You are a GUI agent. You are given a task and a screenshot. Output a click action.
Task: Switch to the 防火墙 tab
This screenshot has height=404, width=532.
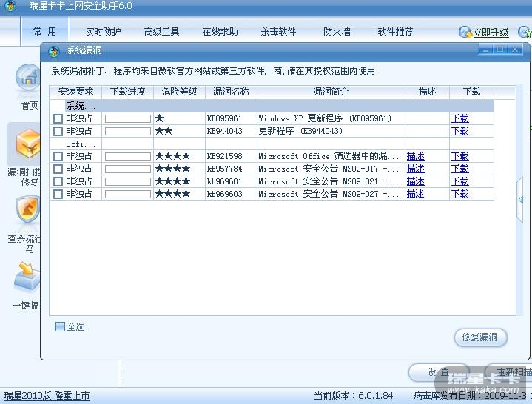pos(337,32)
